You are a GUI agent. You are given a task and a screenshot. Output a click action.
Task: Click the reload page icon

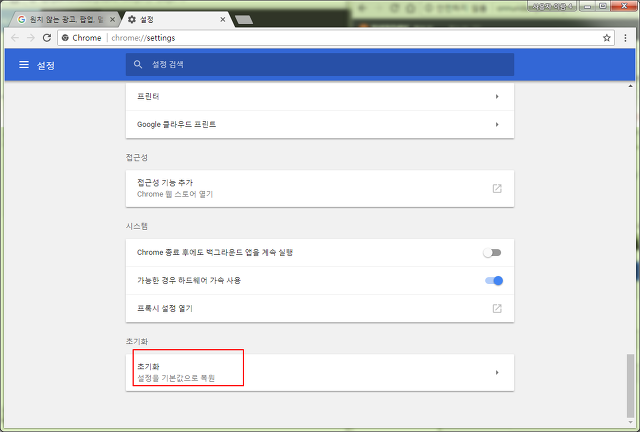pos(47,38)
